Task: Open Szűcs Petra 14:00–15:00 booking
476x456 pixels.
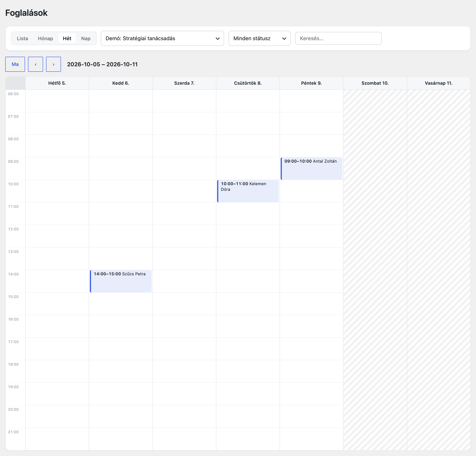Action: click(x=121, y=281)
